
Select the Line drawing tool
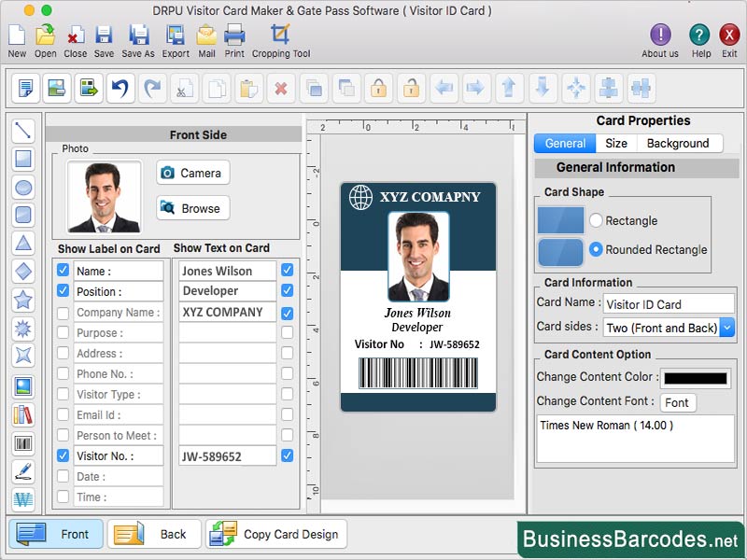[x=22, y=131]
